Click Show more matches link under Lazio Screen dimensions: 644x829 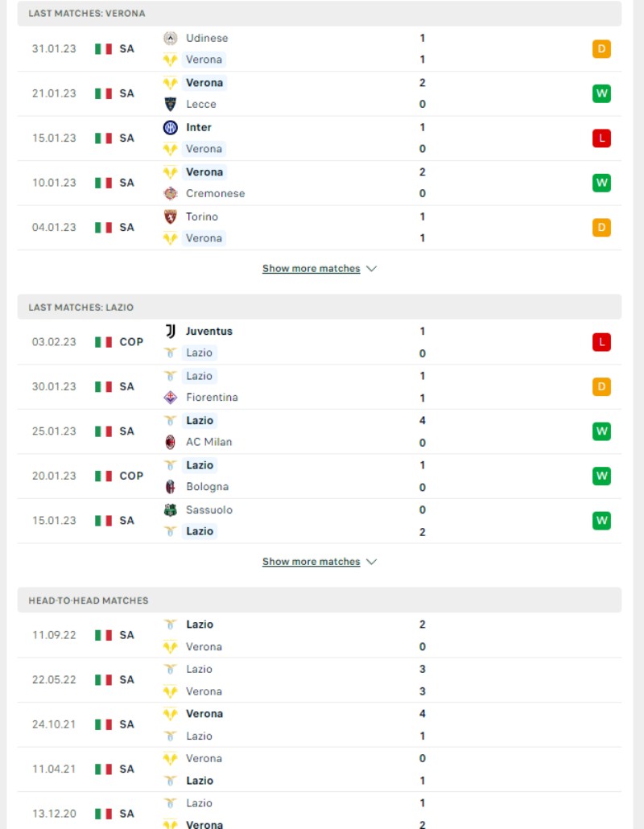click(311, 562)
